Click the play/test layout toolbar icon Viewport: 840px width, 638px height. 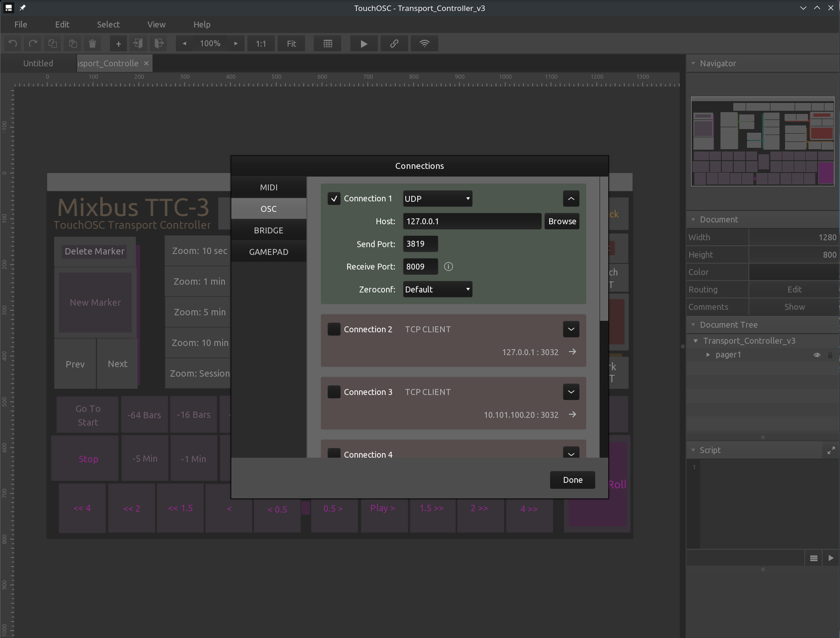click(364, 43)
